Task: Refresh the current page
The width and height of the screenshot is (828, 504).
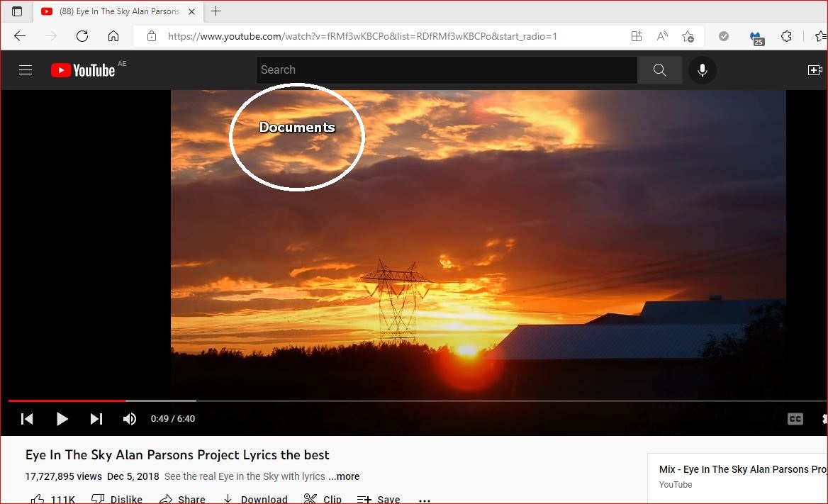Action: coord(82,36)
